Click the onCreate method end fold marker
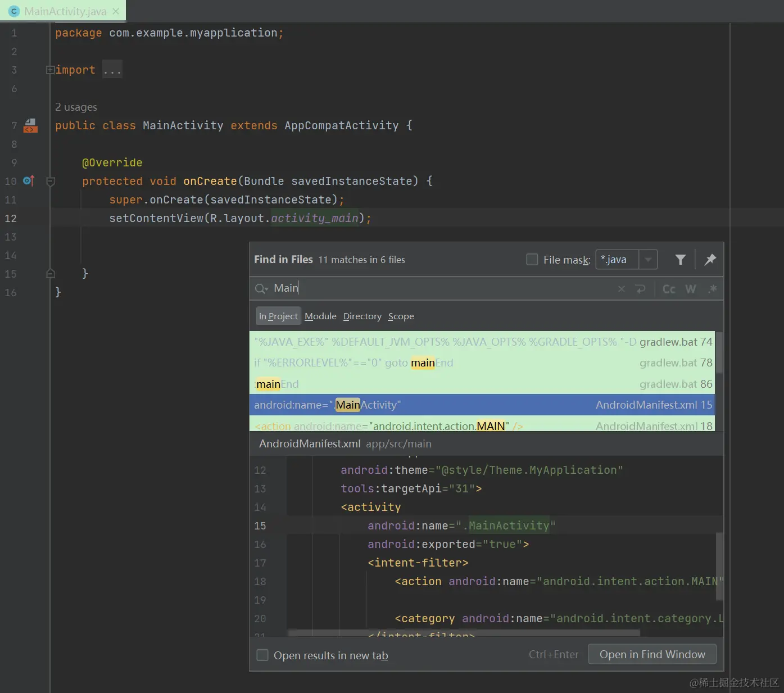Viewport: 784px width, 693px height. [50, 273]
